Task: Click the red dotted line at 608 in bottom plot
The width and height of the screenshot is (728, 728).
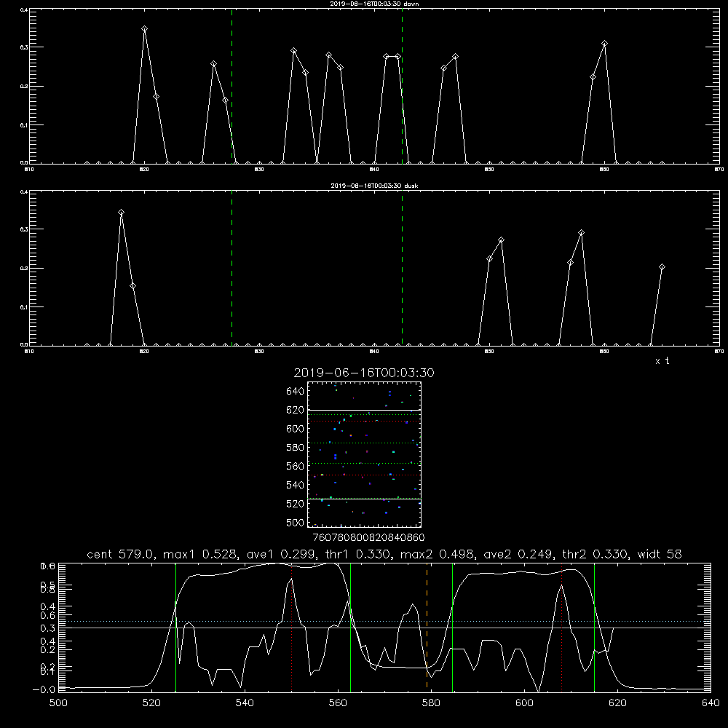Action: click(562, 628)
